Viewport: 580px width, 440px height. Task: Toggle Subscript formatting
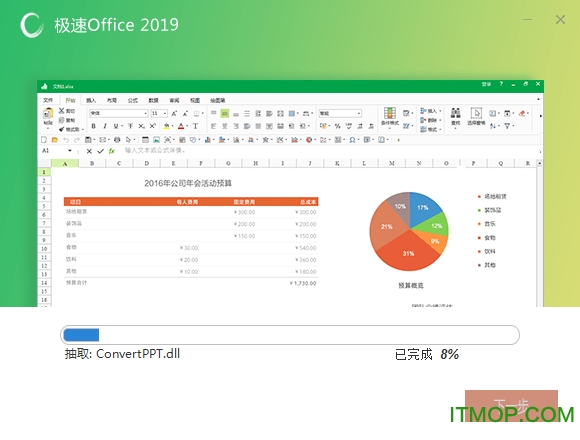pos(141,126)
